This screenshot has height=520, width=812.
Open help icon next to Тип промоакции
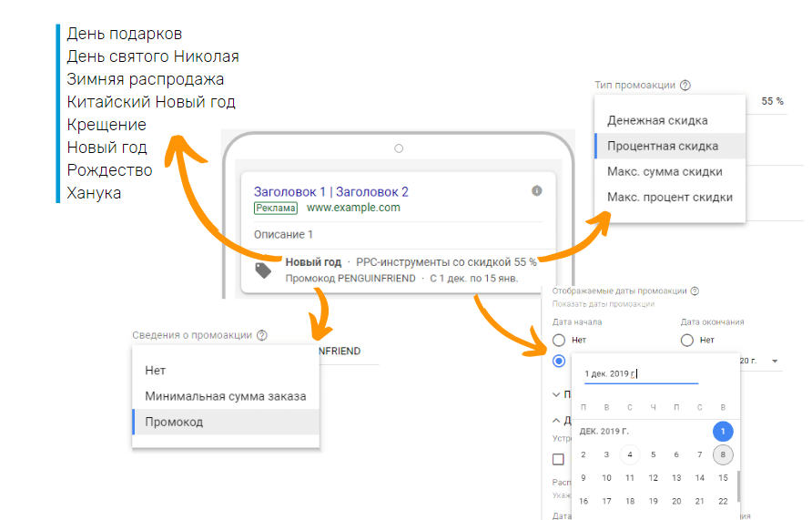tap(685, 86)
